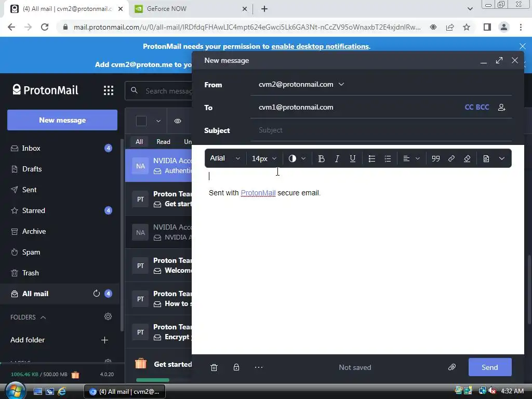Filter messages by Read tab
The width and height of the screenshot is (532, 399).
pos(163,142)
